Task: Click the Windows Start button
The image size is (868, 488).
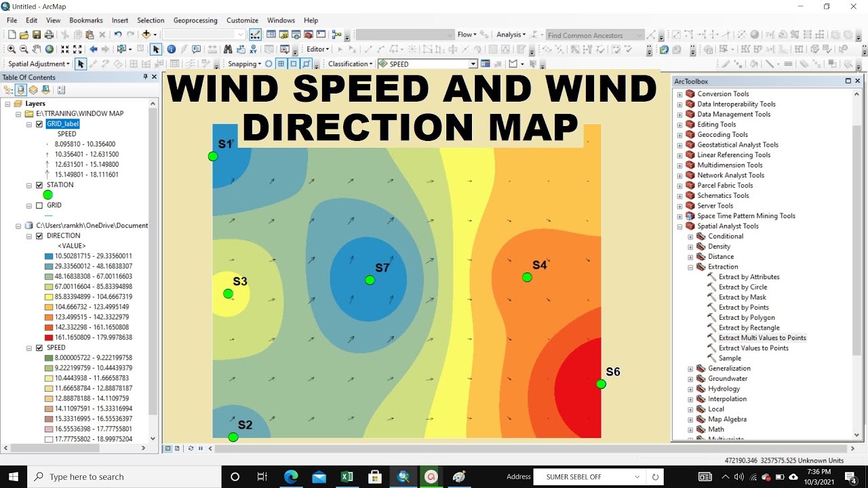Action: tap(14, 476)
